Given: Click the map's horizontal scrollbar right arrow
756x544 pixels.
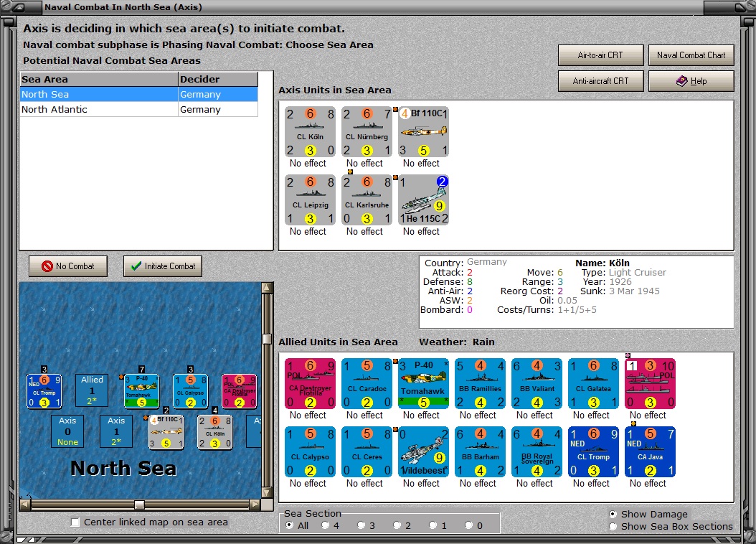Looking at the screenshot, I should tap(255, 505).
